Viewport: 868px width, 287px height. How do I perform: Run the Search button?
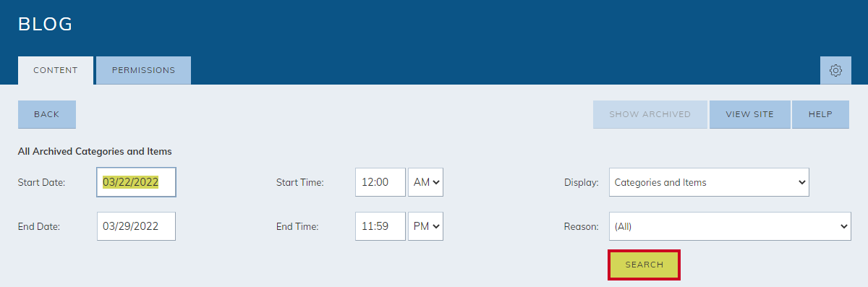pos(644,265)
